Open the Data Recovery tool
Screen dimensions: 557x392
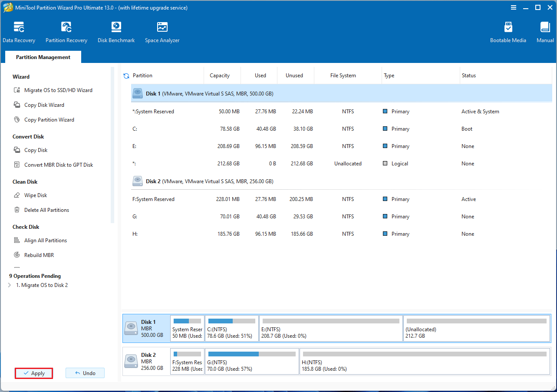[x=19, y=31]
